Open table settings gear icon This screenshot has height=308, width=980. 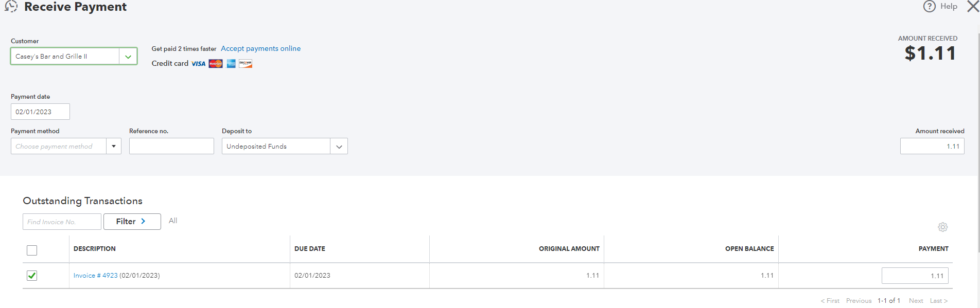click(x=942, y=227)
